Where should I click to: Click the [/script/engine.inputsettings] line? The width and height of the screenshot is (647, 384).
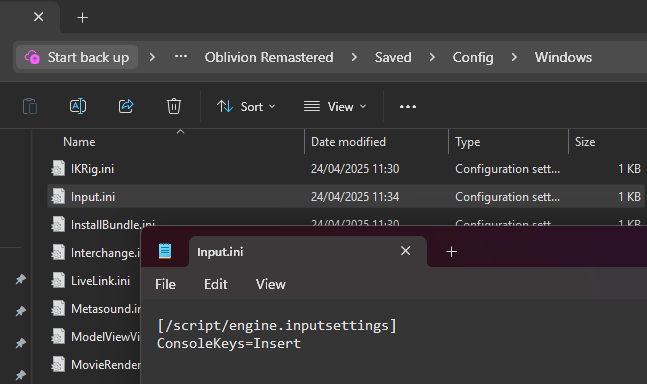tap(277, 326)
